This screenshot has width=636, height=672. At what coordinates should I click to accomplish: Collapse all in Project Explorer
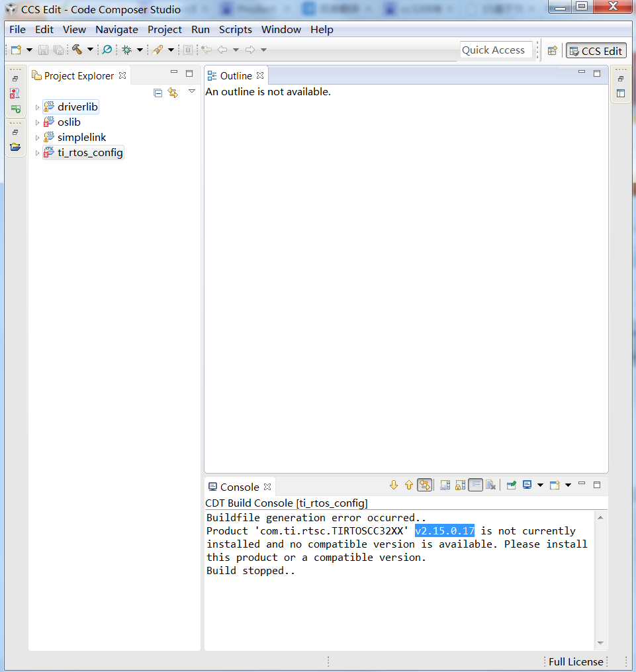tap(158, 93)
